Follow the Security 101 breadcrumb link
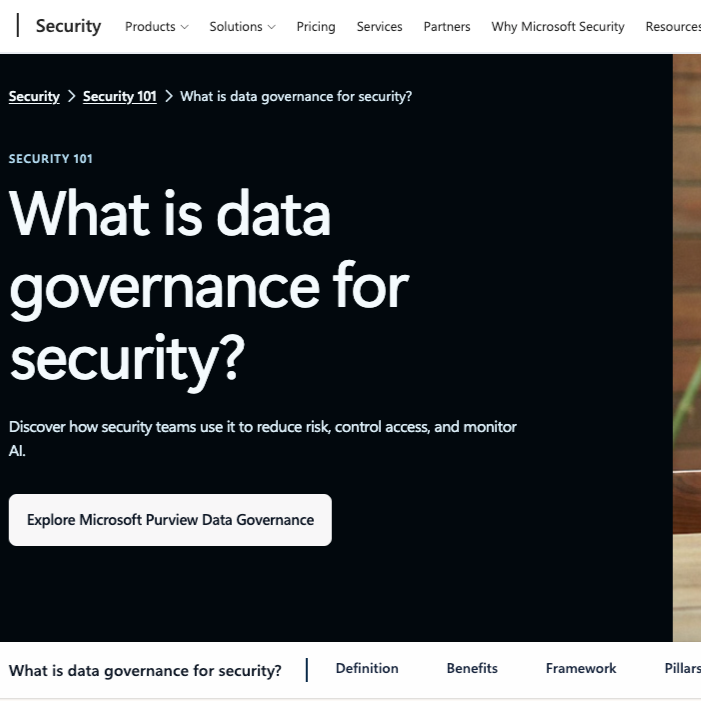 (x=119, y=97)
